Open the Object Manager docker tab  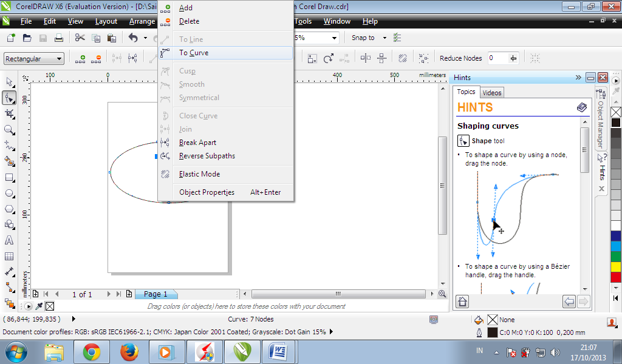tap(601, 119)
